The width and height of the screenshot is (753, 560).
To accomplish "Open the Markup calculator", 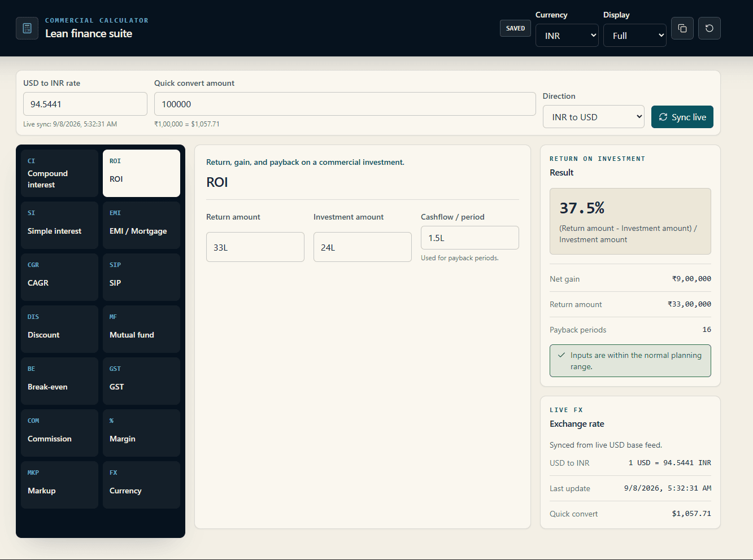I will pyautogui.click(x=59, y=485).
